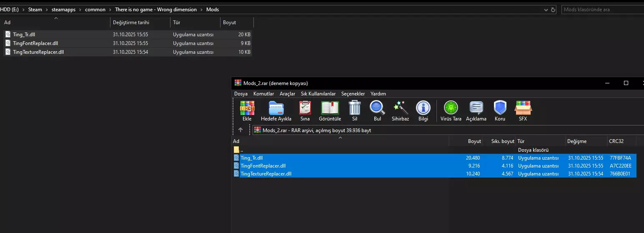Click the Mods klasöründe ara search box

pyautogui.click(x=600, y=10)
